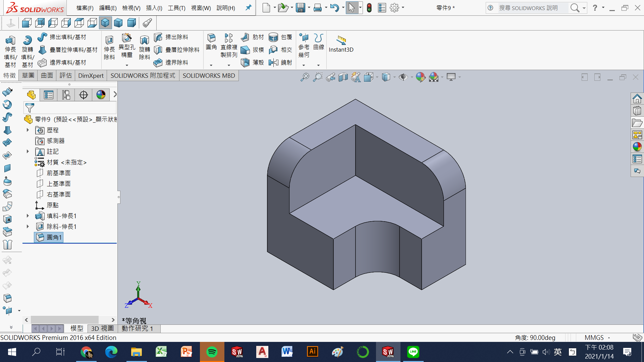Switch to the 草圖 tab
The image size is (644, 362).
click(28, 75)
